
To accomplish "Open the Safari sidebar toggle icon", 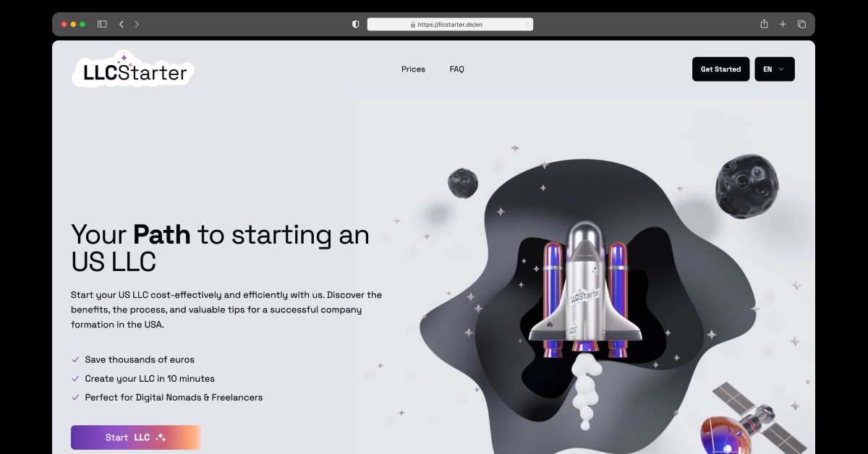I will (102, 24).
